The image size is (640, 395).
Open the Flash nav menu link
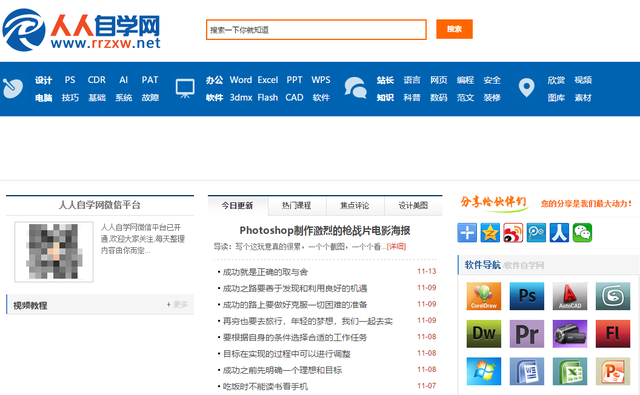pyautogui.click(x=268, y=98)
